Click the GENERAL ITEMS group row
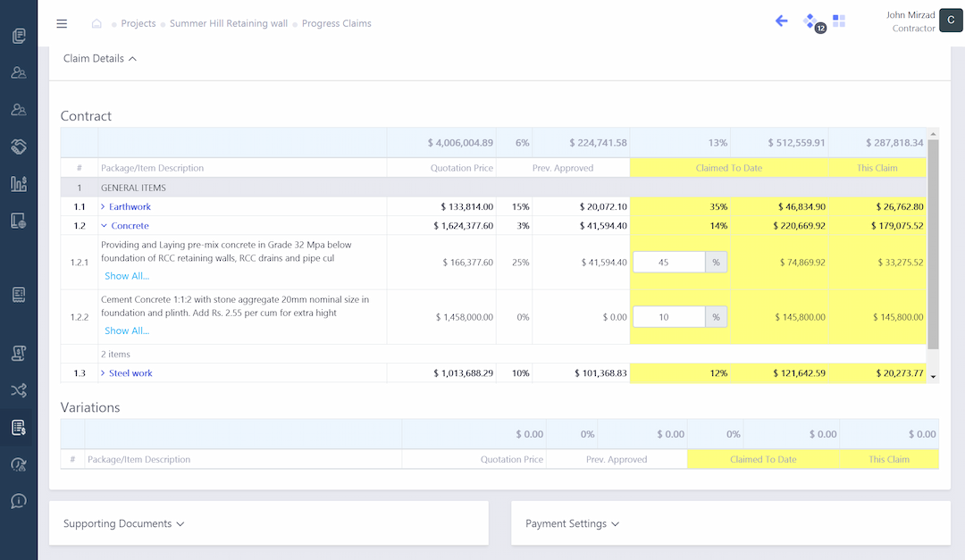The image size is (965, 560). point(493,188)
